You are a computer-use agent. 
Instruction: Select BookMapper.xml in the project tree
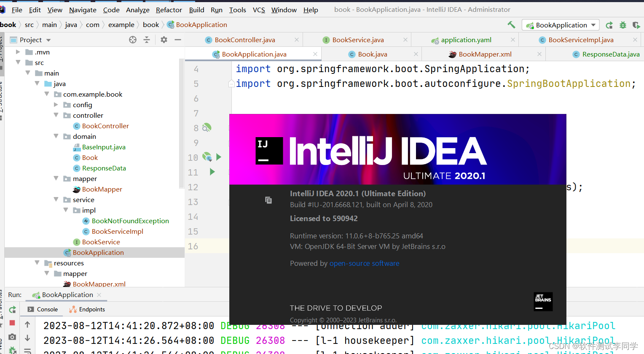point(99,284)
